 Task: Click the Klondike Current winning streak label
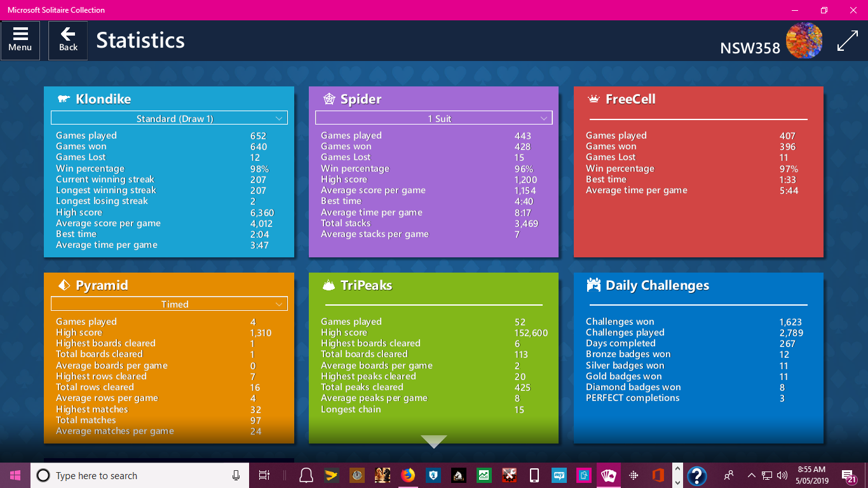105,179
